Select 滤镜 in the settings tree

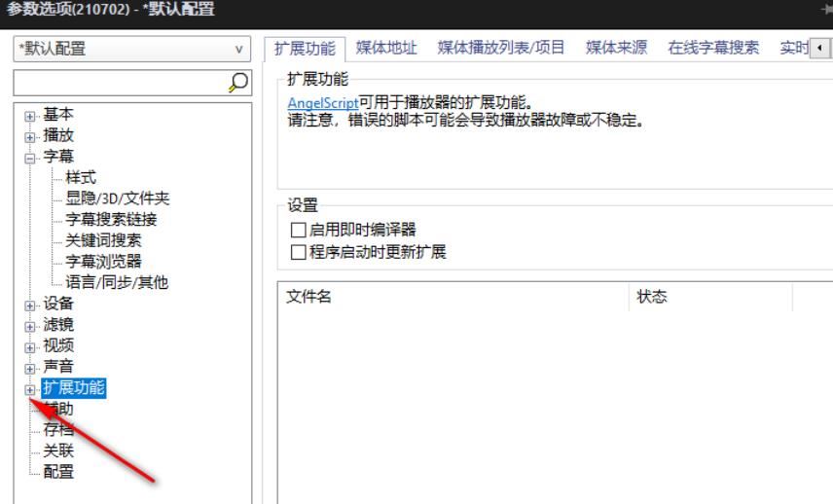[58, 324]
